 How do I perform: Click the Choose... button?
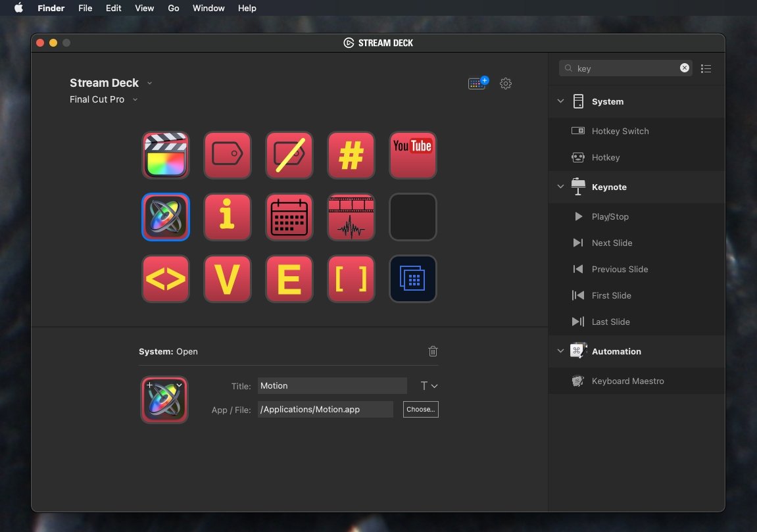pos(420,410)
